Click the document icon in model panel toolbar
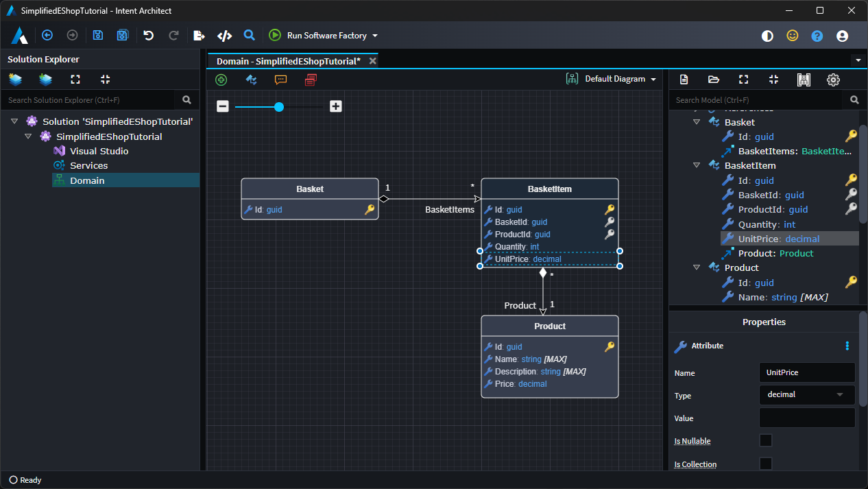Screen dimensions: 868x489 pos(684,80)
